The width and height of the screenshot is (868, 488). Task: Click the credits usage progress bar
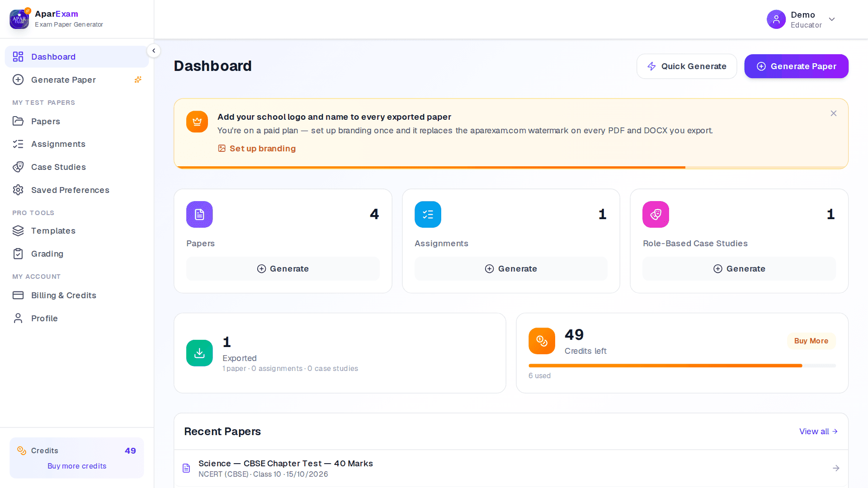[682, 366]
